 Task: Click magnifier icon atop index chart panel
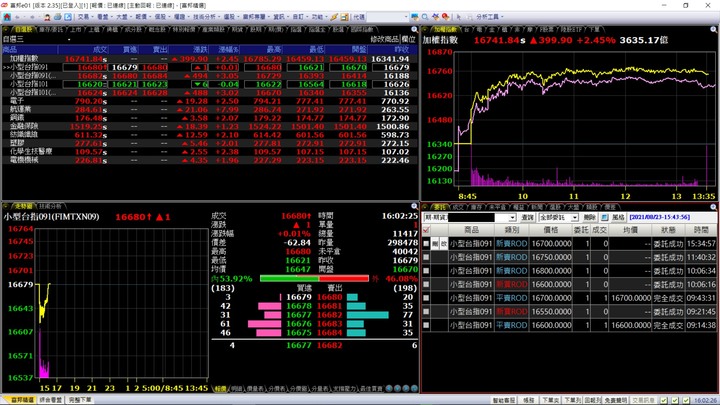(714, 29)
